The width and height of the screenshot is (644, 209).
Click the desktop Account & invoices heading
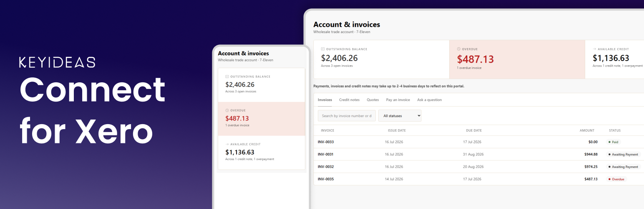point(347,25)
